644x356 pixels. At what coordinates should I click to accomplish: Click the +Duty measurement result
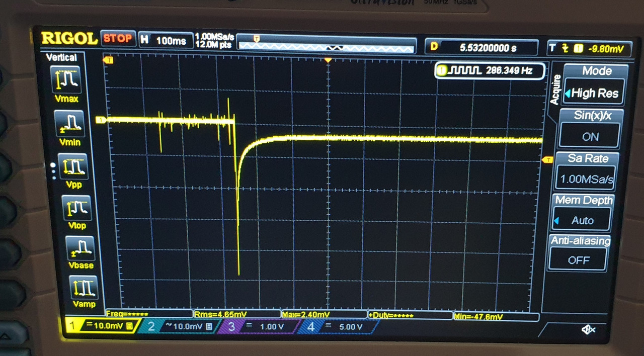tap(391, 316)
